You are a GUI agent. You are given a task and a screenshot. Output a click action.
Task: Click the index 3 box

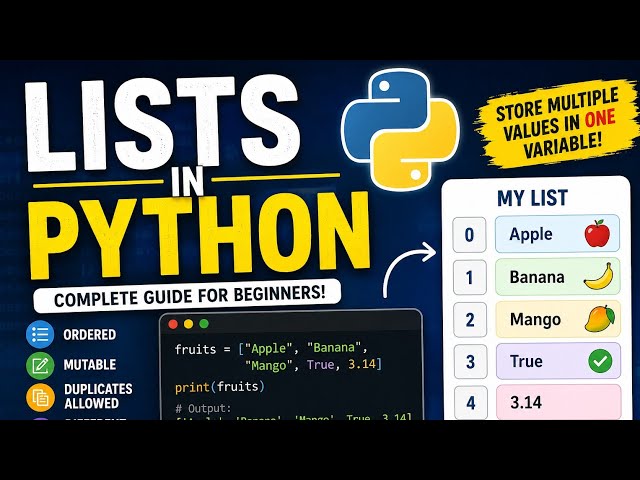[471, 362]
